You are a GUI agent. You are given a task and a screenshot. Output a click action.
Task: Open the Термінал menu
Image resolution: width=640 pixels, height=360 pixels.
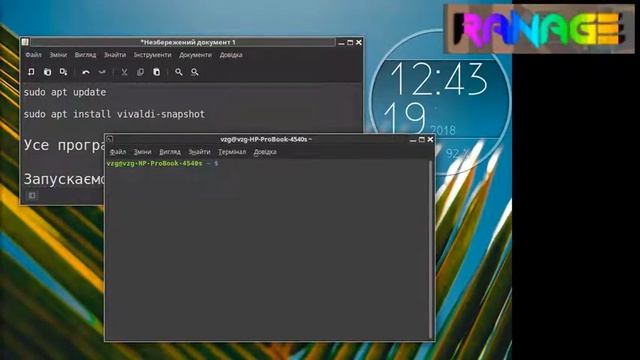(232, 152)
